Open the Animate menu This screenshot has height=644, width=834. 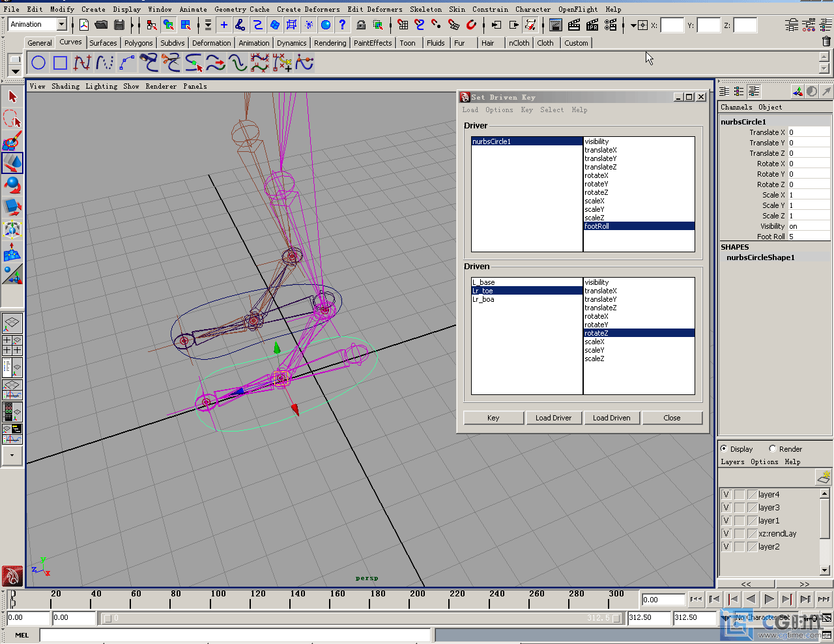(194, 9)
